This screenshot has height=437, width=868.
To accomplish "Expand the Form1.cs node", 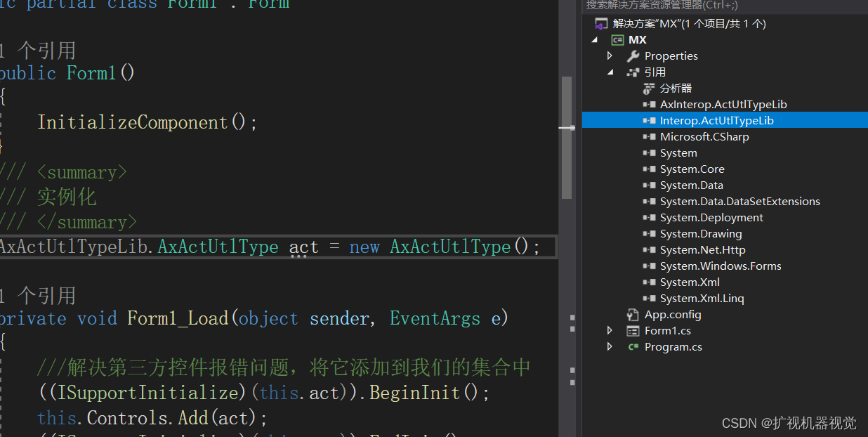I will [610, 330].
